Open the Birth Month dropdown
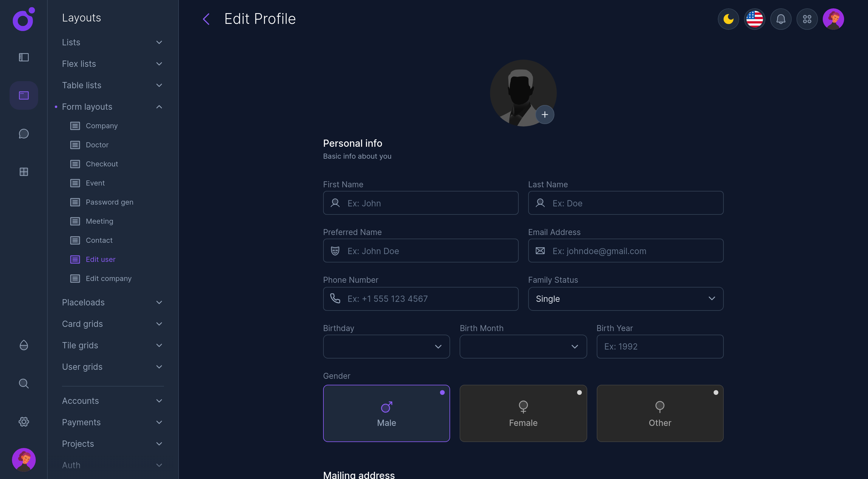This screenshot has height=479, width=868. pos(523,347)
